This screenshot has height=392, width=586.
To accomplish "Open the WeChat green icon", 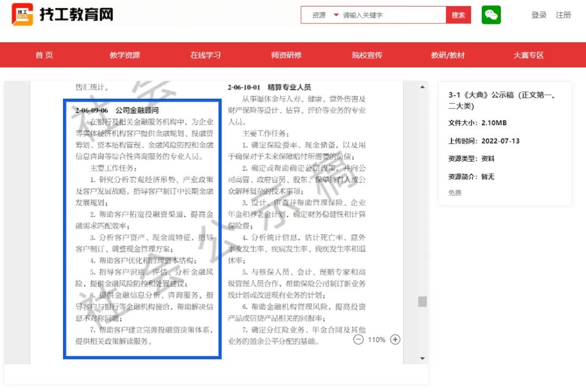I will pos(491,15).
